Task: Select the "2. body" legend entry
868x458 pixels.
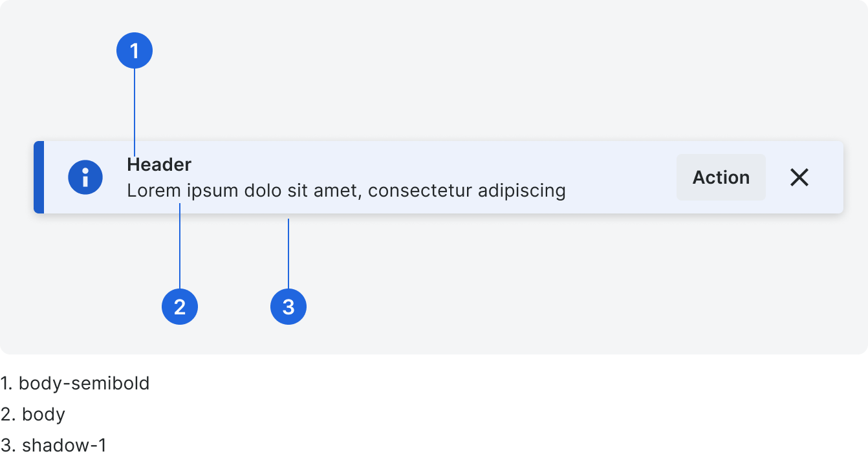Action: point(33,414)
